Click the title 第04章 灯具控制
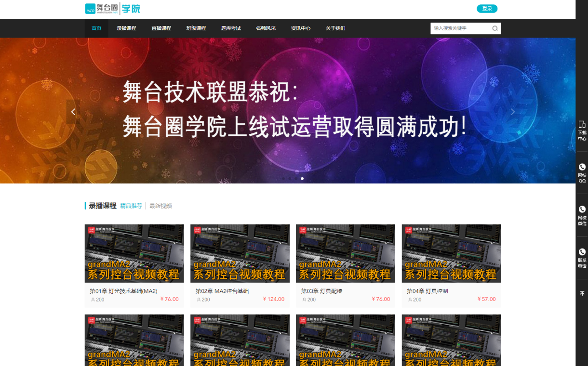The height and width of the screenshot is (366, 588). coord(428,291)
